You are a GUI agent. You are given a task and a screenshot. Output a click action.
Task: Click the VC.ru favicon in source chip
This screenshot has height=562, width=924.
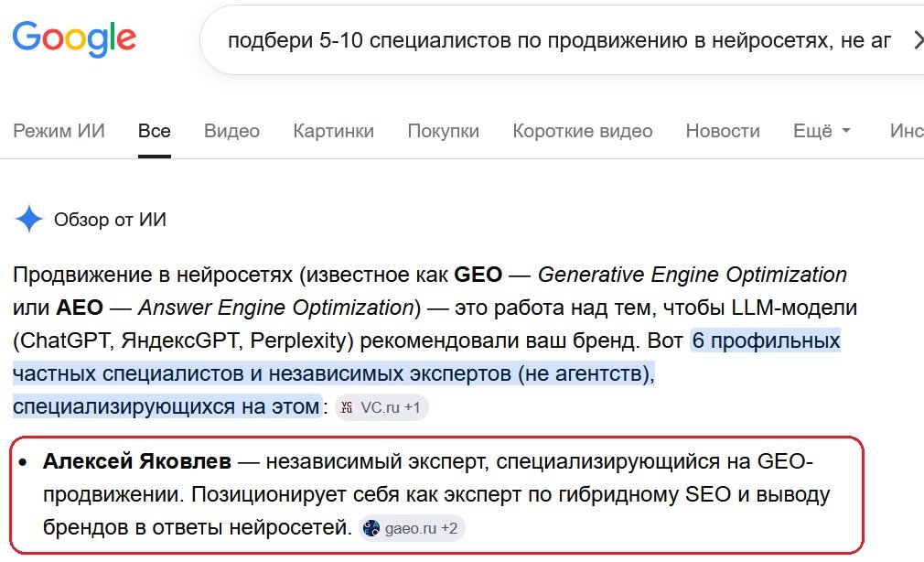[347, 407]
